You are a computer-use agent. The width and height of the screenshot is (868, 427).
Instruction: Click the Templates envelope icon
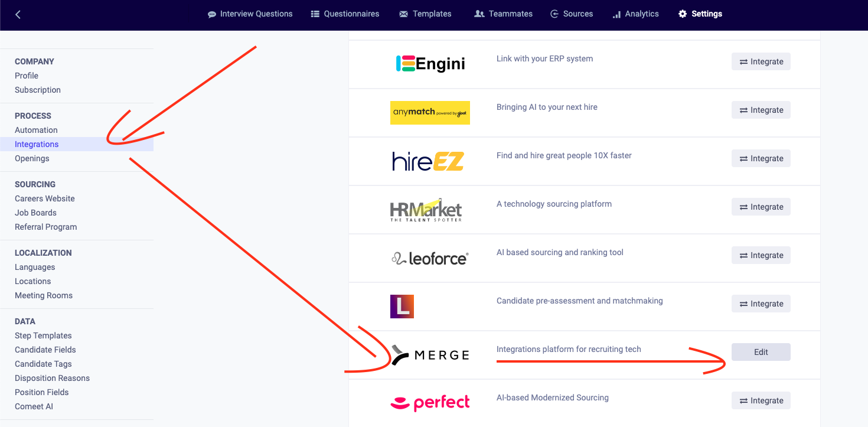[x=404, y=14]
